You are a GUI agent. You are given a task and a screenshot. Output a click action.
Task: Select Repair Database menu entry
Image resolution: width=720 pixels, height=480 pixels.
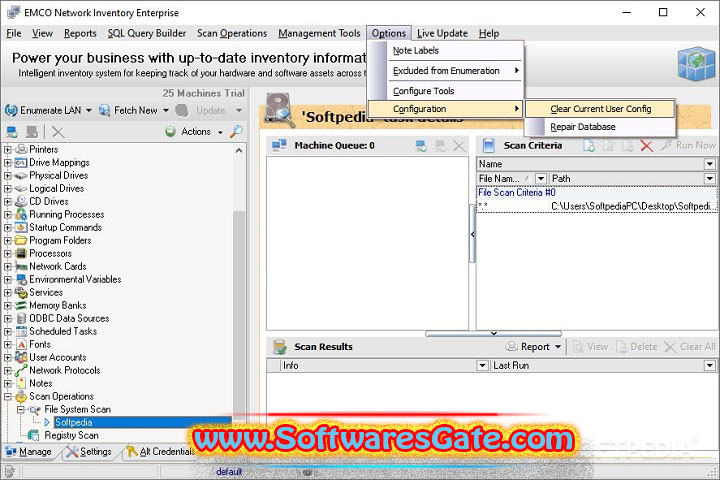click(600, 127)
